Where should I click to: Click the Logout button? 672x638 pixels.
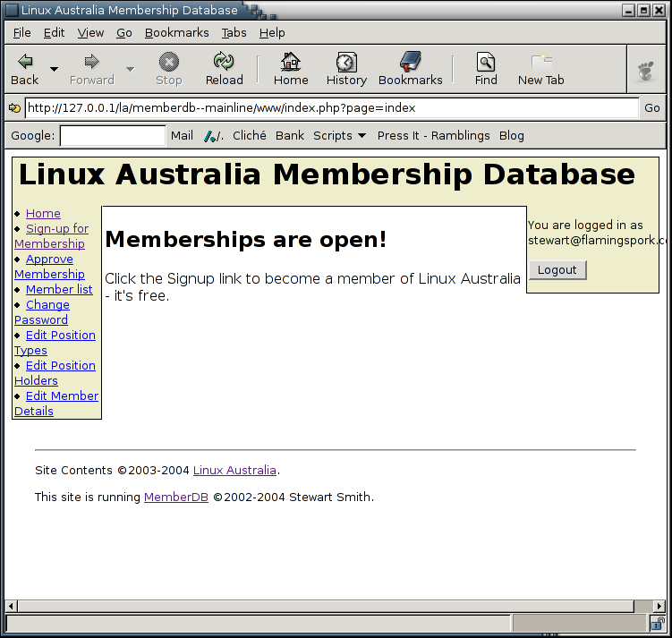click(x=557, y=270)
